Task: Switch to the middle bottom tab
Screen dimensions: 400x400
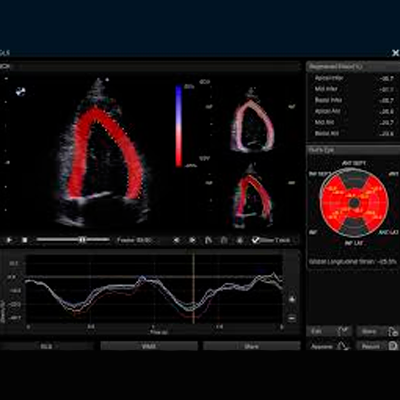Action: pyautogui.click(x=149, y=346)
